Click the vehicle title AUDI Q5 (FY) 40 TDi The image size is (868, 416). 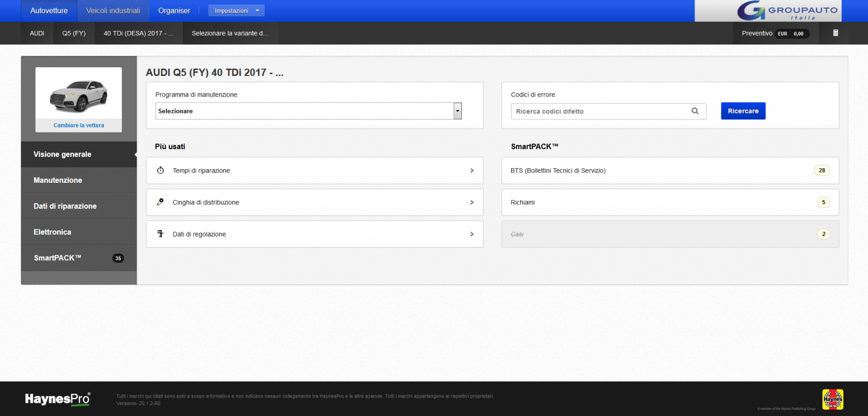pos(215,73)
